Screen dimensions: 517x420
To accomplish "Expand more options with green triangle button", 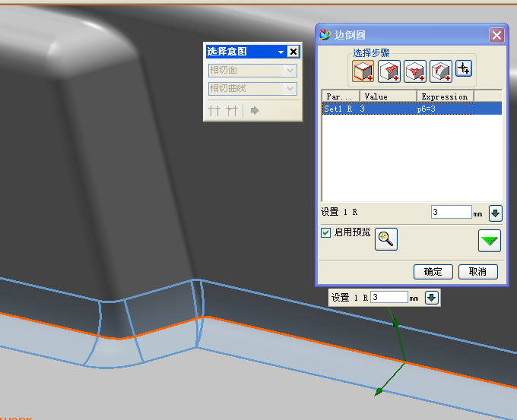I will click(x=490, y=241).
